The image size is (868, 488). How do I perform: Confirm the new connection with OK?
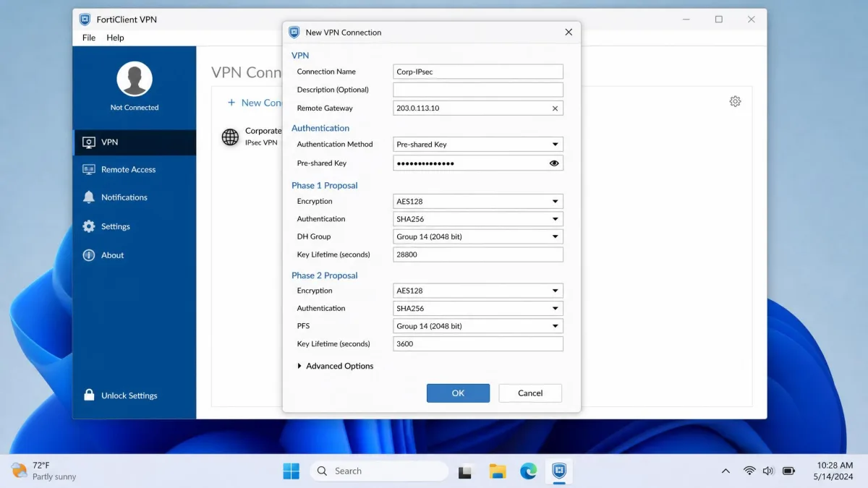click(x=458, y=393)
